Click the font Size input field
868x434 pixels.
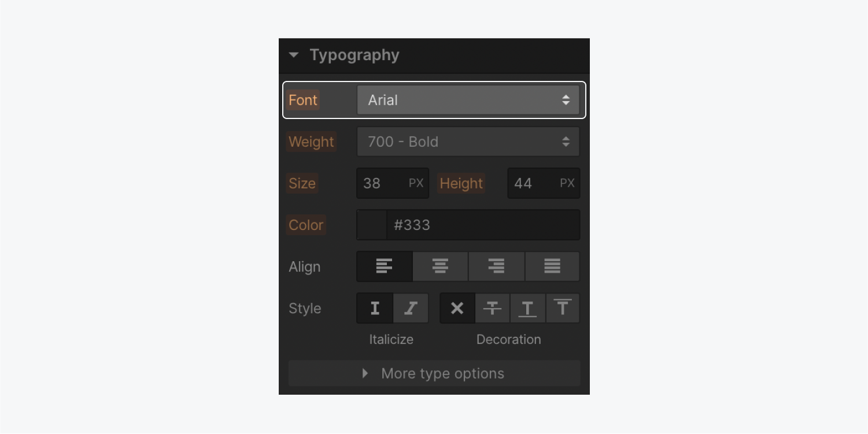[x=382, y=183]
